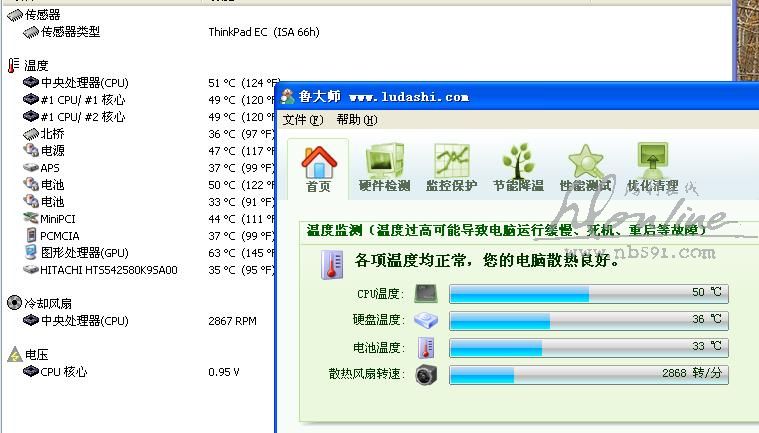
Task: Select the PCMCIA label
Action: coord(60,236)
